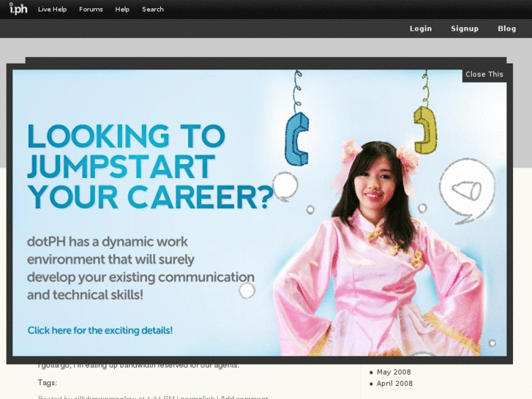This screenshot has width=532, height=399.
Task: Visit the Blog link
Action: point(507,29)
